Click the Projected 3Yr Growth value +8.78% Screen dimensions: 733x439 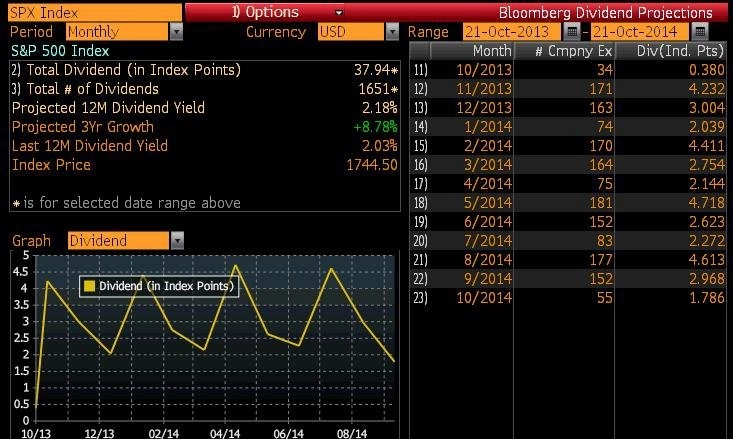[375, 127]
